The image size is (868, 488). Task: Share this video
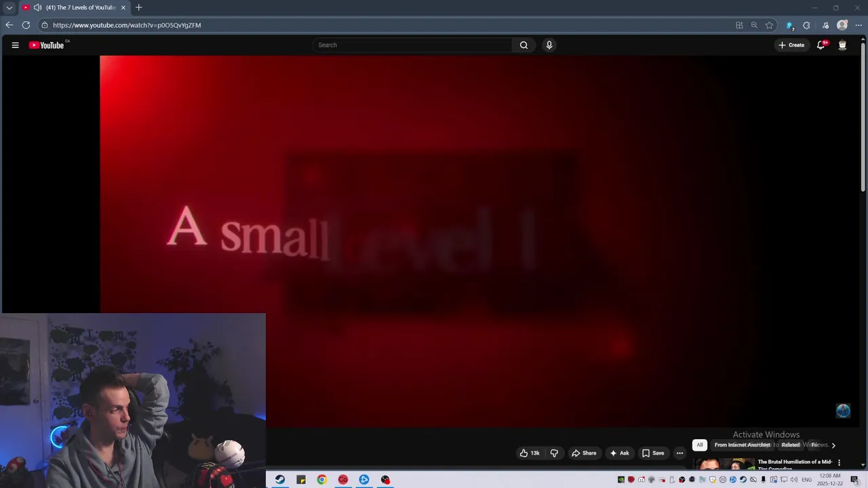584,453
